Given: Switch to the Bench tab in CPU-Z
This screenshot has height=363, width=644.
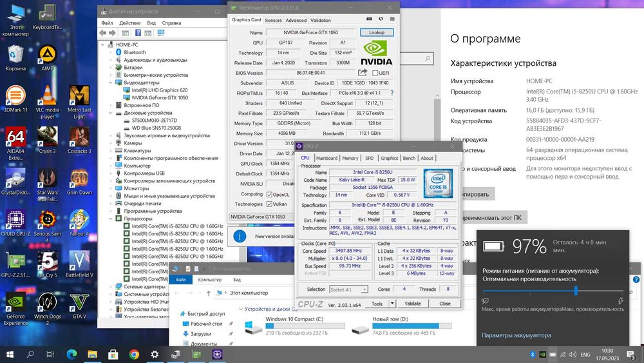Looking at the screenshot, I should [x=409, y=158].
